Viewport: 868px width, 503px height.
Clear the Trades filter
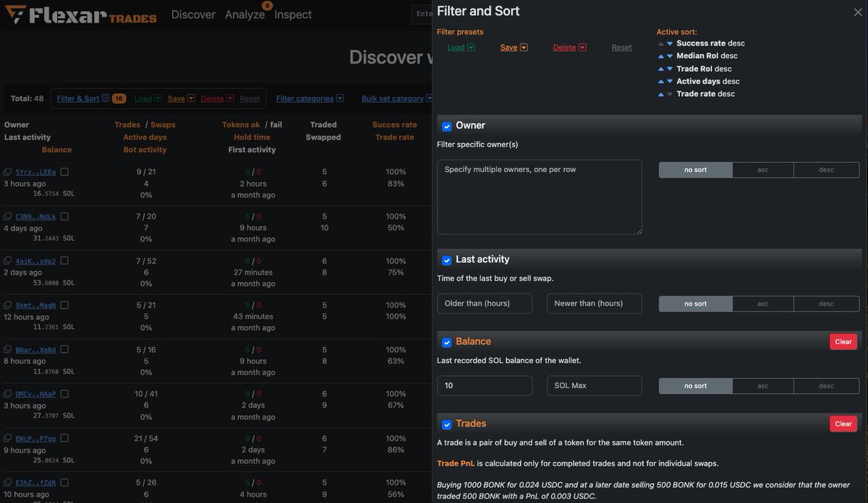(843, 424)
